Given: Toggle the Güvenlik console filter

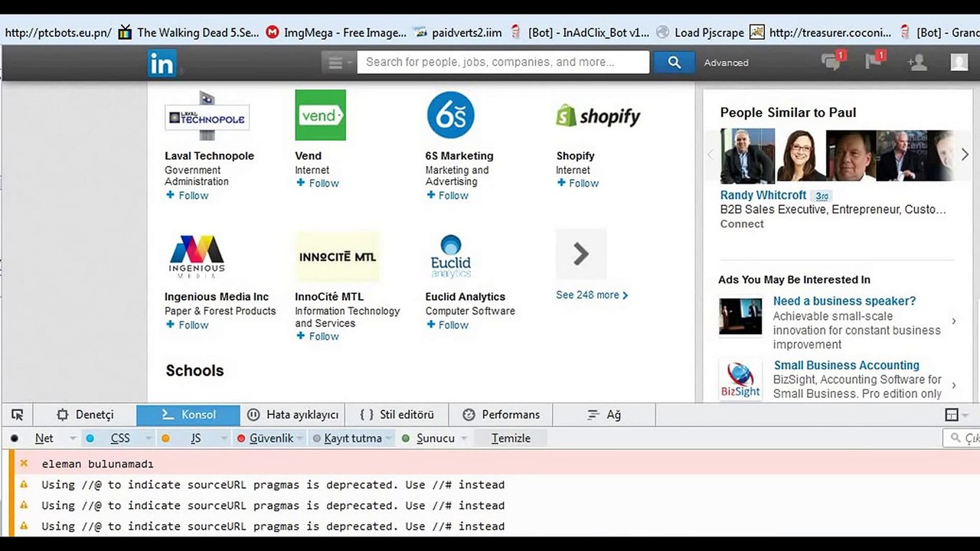Looking at the screenshot, I should tap(271, 439).
